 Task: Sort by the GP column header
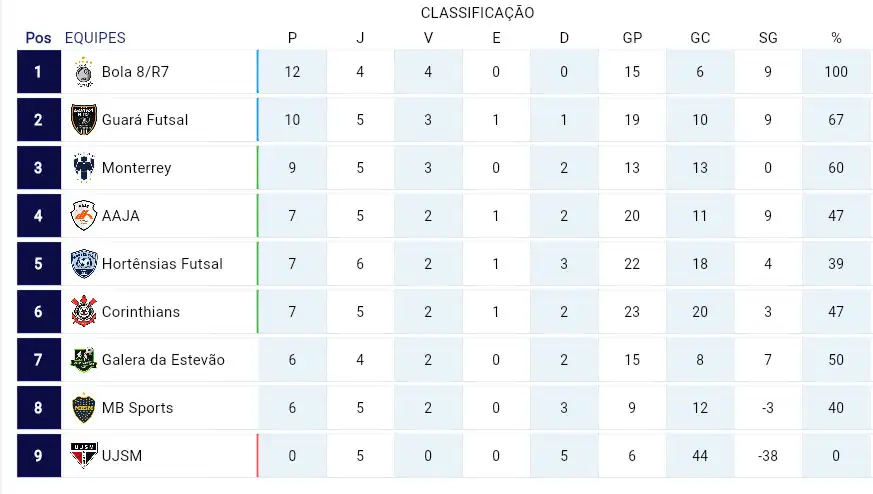(x=632, y=38)
